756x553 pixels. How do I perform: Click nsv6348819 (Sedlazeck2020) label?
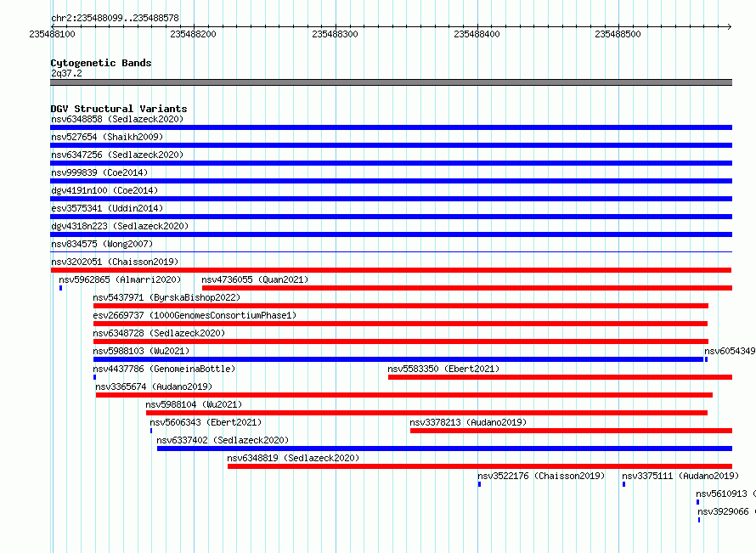click(x=293, y=458)
